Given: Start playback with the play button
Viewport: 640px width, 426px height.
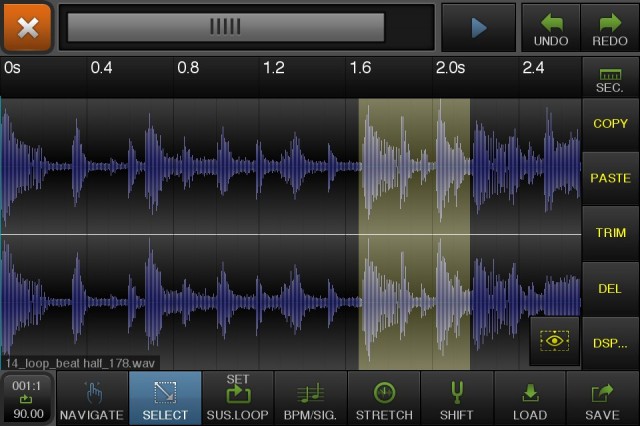Looking at the screenshot, I should pyautogui.click(x=478, y=27).
